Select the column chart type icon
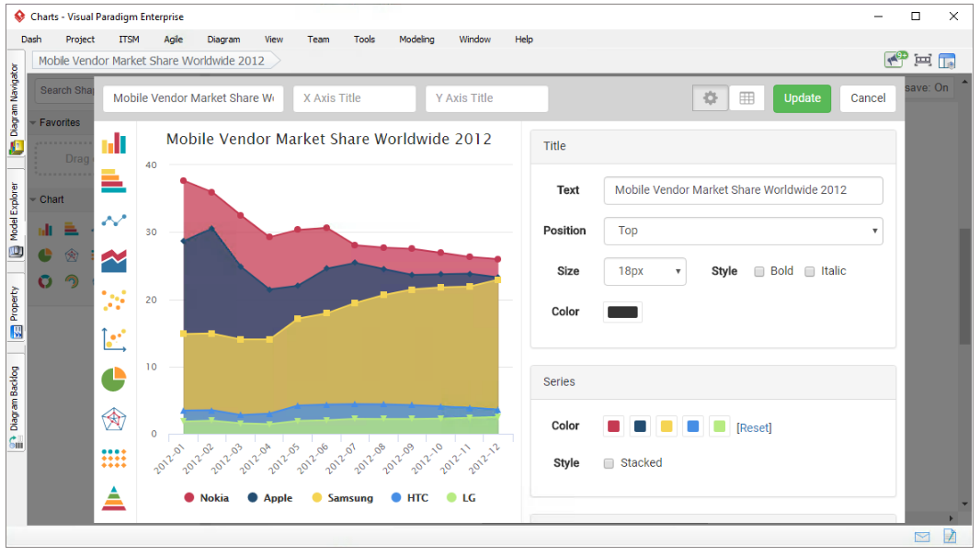This screenshot has height=556, width=980. (x=114, y=143)
